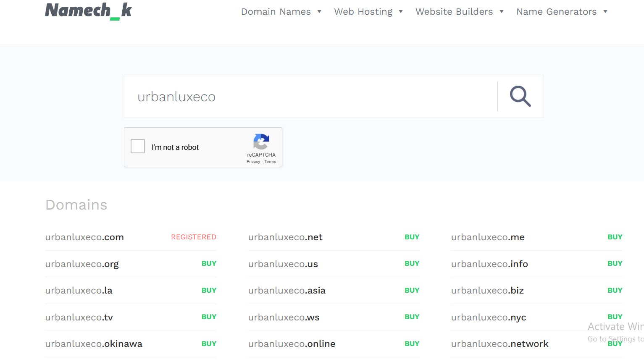Select the urbanluxeco.ws domain name

click(284, 317)
